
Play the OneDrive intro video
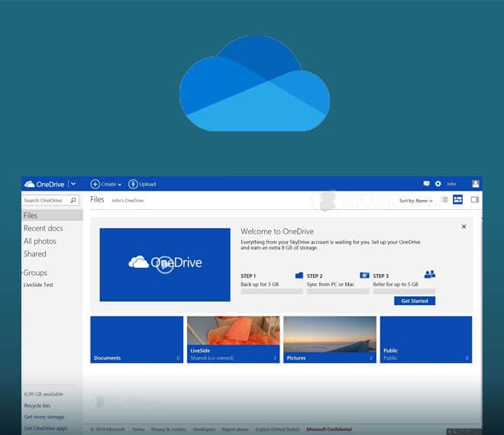tap(165, 265)
